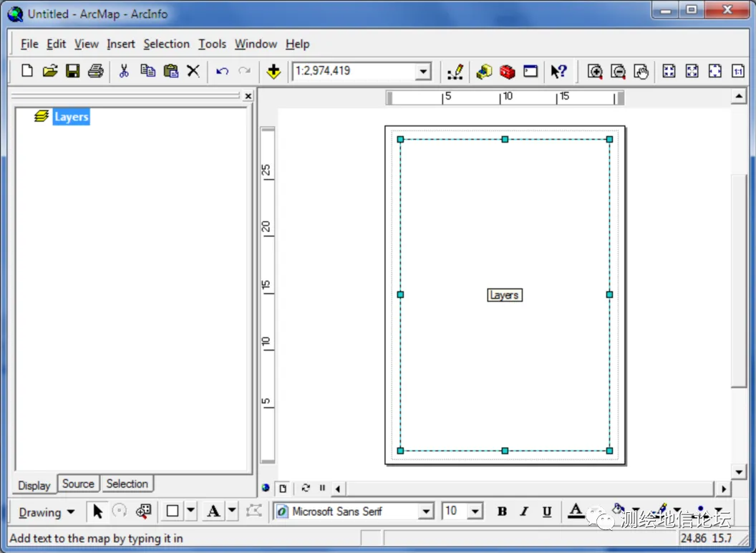Click the Font Color A swatch
The image size is (756, 553).
(x=576, y=511)
